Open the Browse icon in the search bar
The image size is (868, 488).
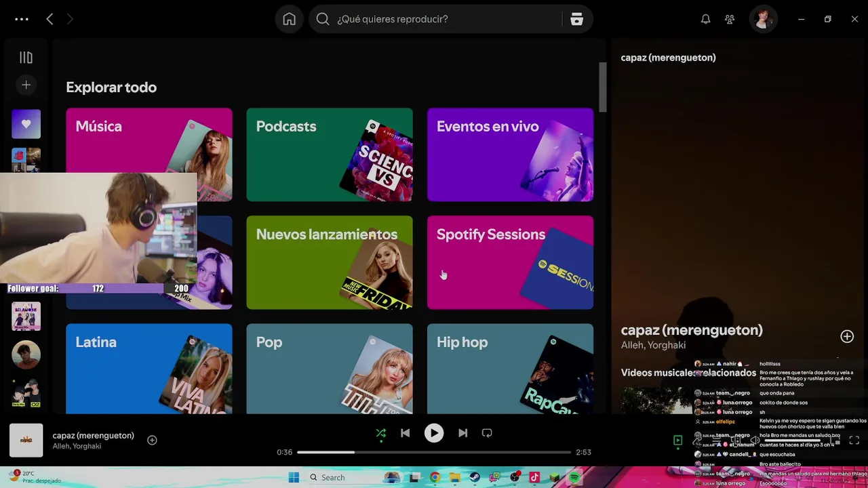point(576,19)
